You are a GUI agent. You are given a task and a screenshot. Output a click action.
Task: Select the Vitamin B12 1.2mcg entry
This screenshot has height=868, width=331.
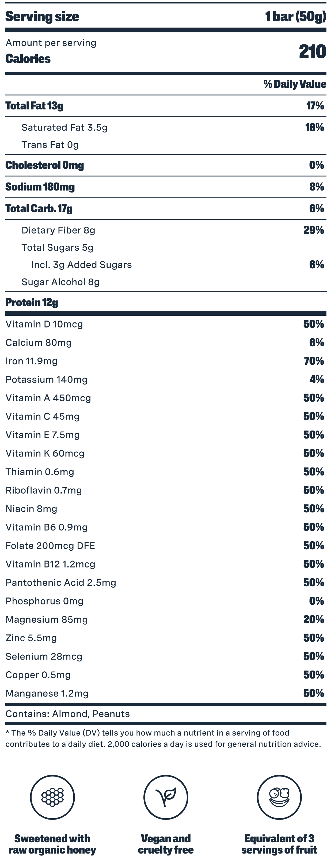[x=51, y=564]
